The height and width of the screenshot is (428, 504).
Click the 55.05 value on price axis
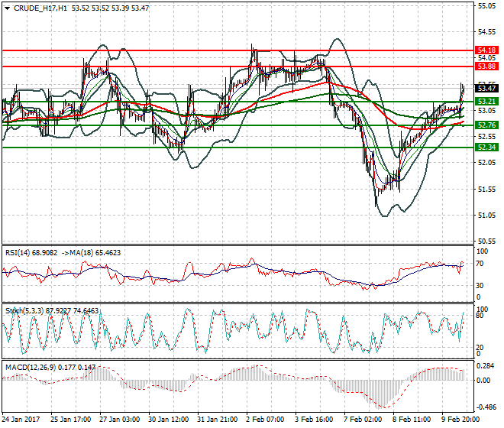[x=486, y=6]
